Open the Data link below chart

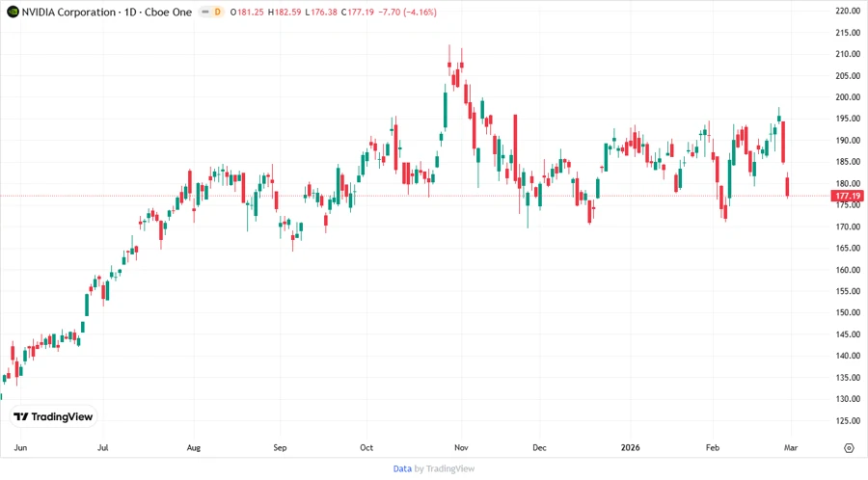point(402,468)
